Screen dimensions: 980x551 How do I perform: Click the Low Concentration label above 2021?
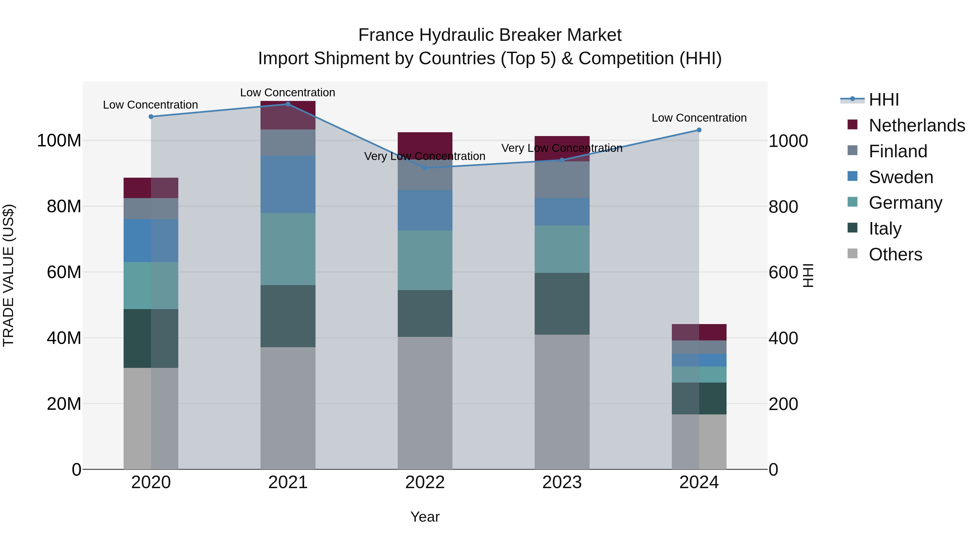click(x=288, y=93)
